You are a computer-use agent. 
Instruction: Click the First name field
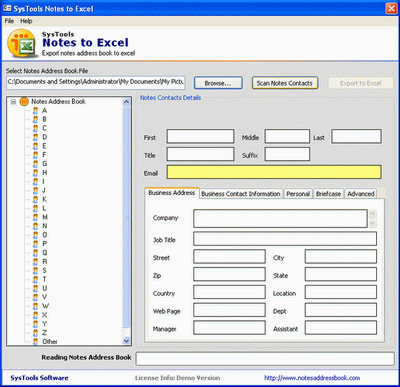pyautogui.click(x=200, y=136)
